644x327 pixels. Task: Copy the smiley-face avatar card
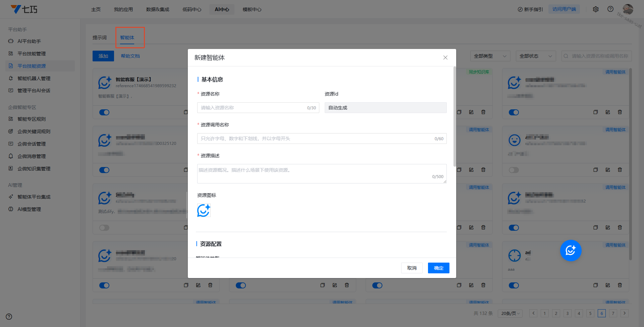point(596,170)
